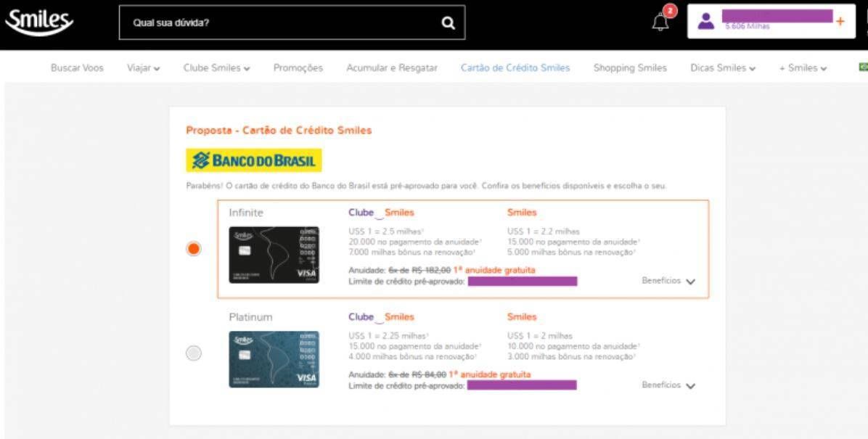Screen dimensions: 868x439
Task: Click the Brazil flag icon
Action: [x=863, y=67]
